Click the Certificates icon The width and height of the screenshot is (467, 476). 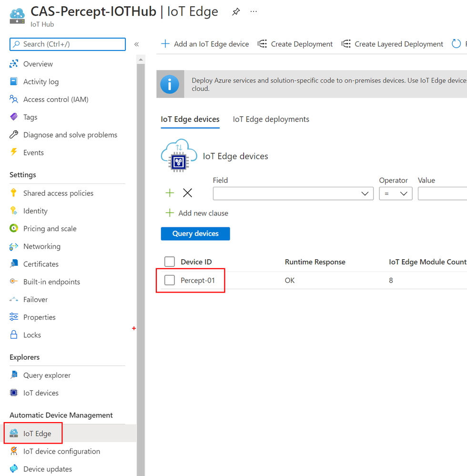pos(14,264)
